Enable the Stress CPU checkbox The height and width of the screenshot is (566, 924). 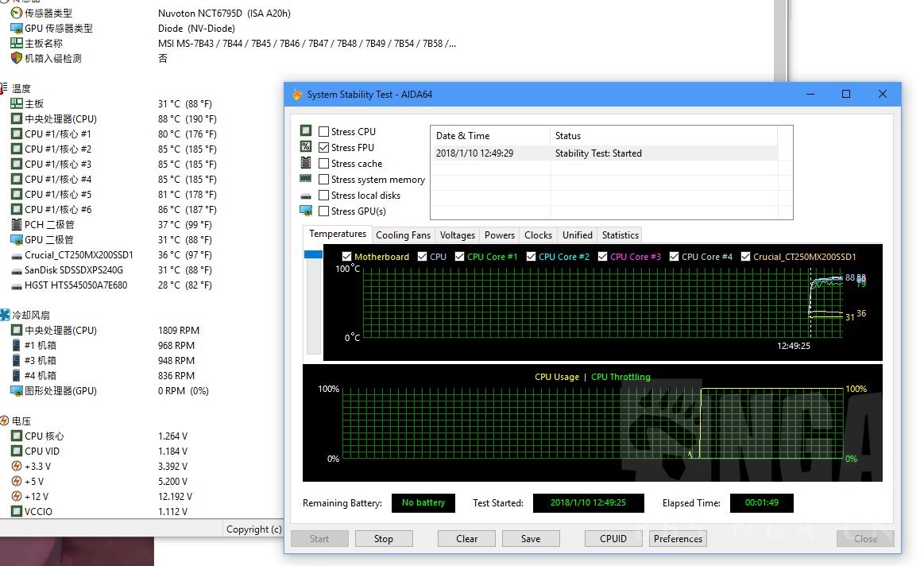[324, 132]
